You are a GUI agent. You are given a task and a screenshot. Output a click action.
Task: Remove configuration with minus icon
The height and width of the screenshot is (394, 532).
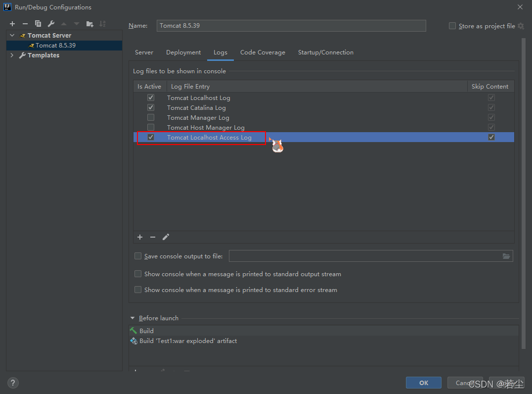click(x=25, y=24)
